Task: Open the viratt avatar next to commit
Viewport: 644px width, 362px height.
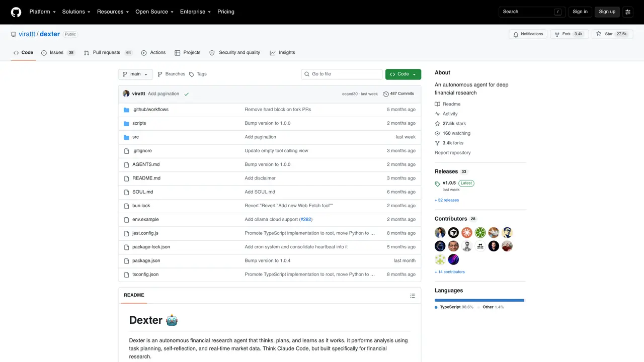Action: pyautogui.click(x=126, y=94)
